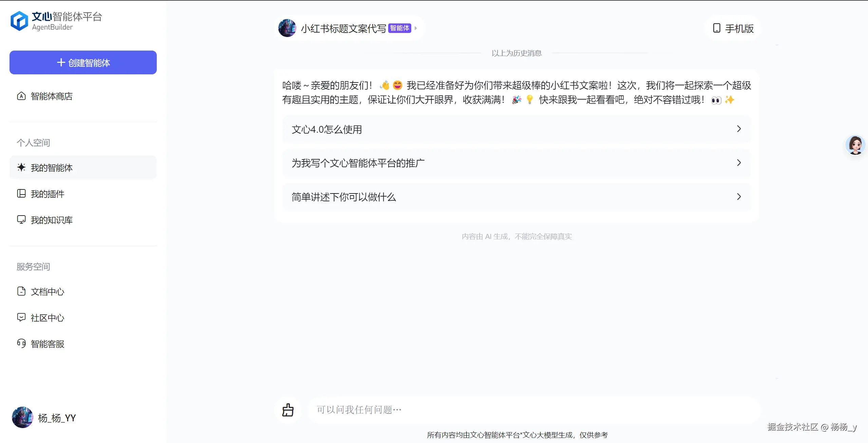Click the floating assistant avatar at right
Image resolution: width=868 pixels, height=443 pixels.
pyautogui.click(x=855, y=145)
